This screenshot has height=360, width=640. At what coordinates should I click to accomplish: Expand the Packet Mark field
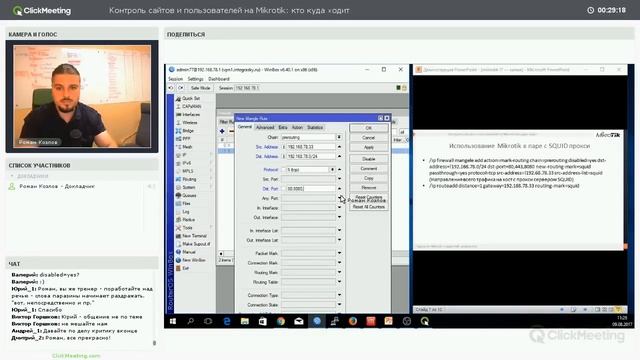339,253
